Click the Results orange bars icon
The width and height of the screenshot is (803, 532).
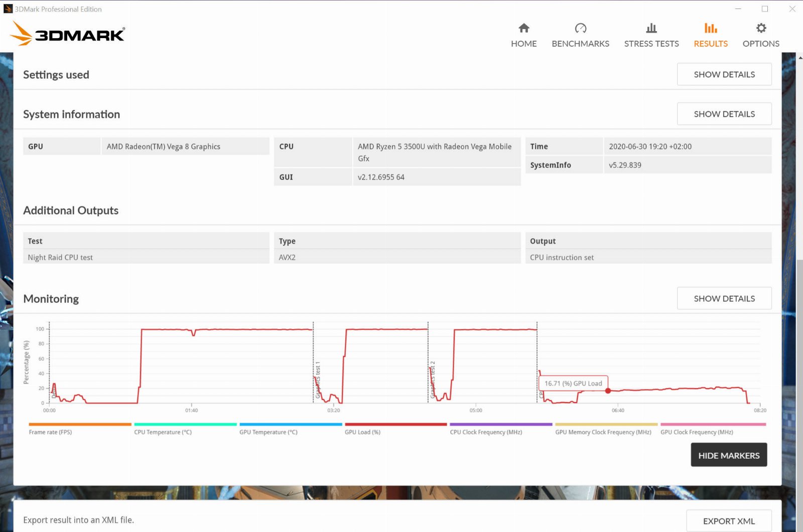[711, 28]
